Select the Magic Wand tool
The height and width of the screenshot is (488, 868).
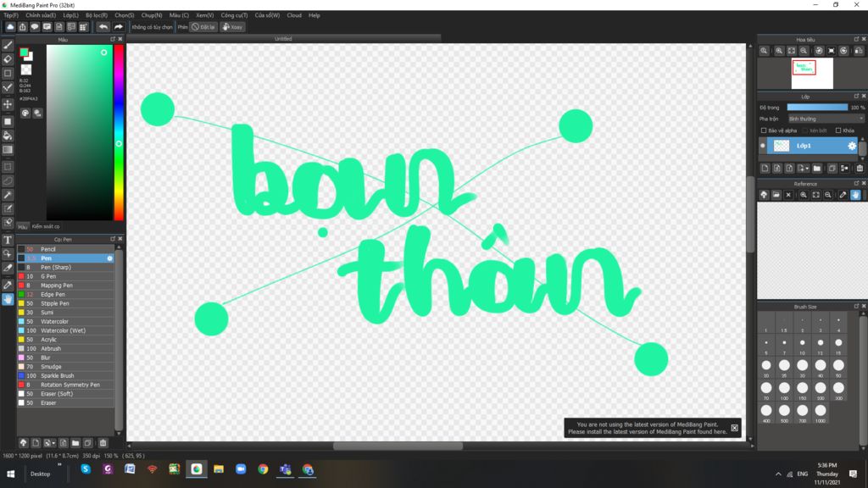pyautogui.click(x=8, y=195)
